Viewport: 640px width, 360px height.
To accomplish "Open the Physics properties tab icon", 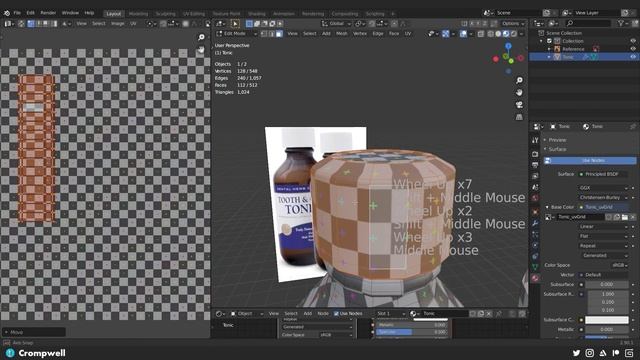I will click(535, 245).
